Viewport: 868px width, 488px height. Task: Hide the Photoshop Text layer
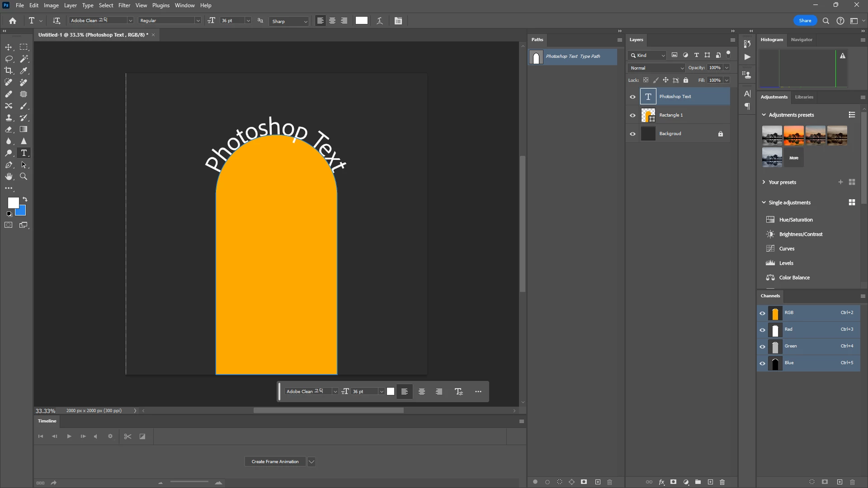632,97
